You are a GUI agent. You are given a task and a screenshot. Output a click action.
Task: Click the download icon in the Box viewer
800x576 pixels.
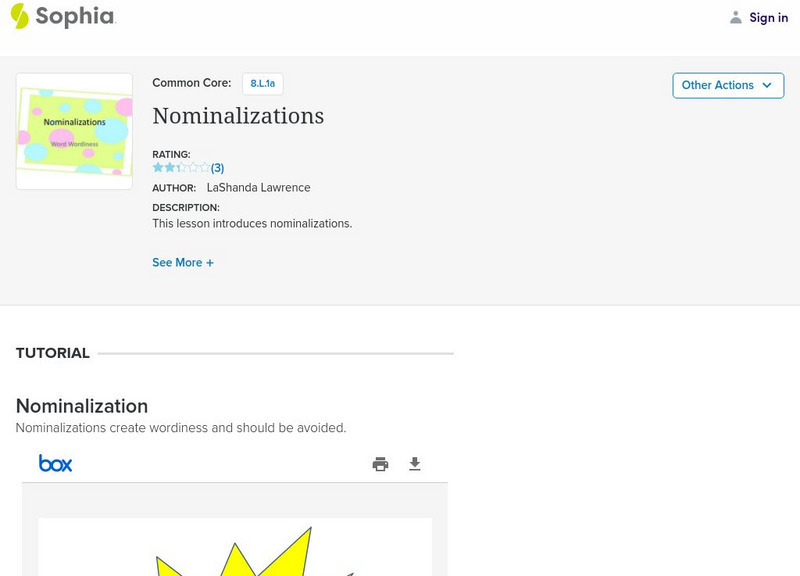pyautogui.click(x=414, y=464)
